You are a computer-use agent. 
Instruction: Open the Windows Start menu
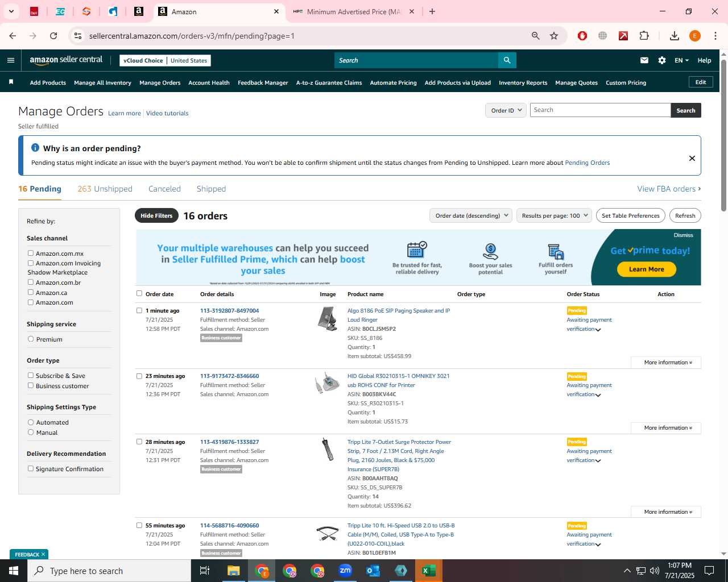[x=14, y=571]
